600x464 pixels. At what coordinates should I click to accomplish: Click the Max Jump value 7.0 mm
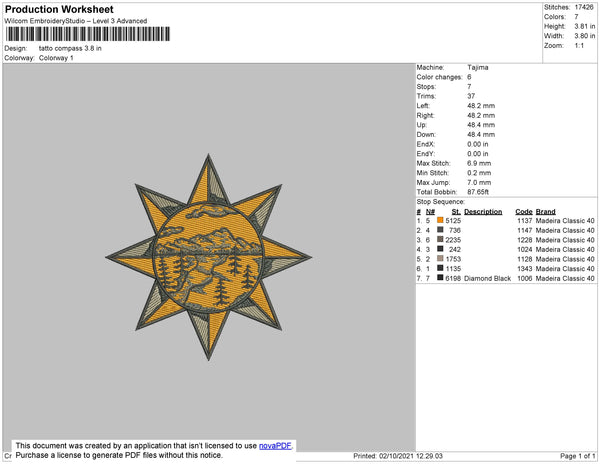tap(479, 182)
